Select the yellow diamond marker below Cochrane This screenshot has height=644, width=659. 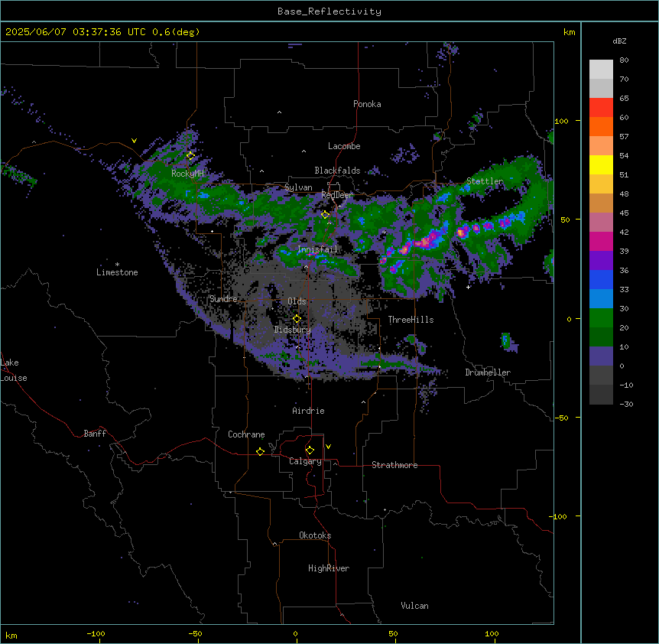[260, 451]
